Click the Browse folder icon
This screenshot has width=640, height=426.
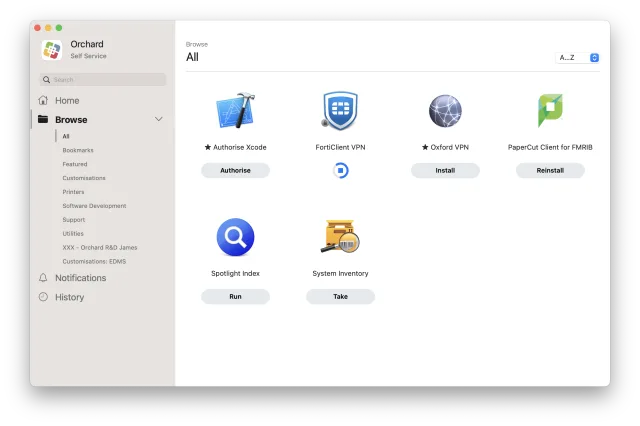(x=43, y=119)
